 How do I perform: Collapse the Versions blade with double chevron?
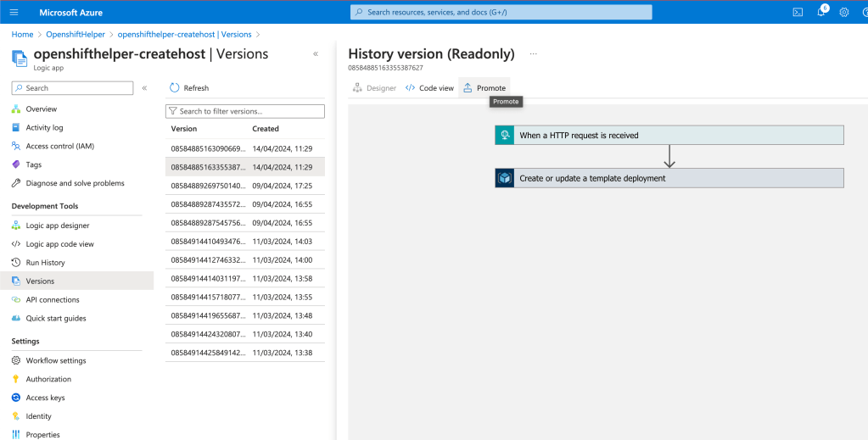(x=316, y=53)
